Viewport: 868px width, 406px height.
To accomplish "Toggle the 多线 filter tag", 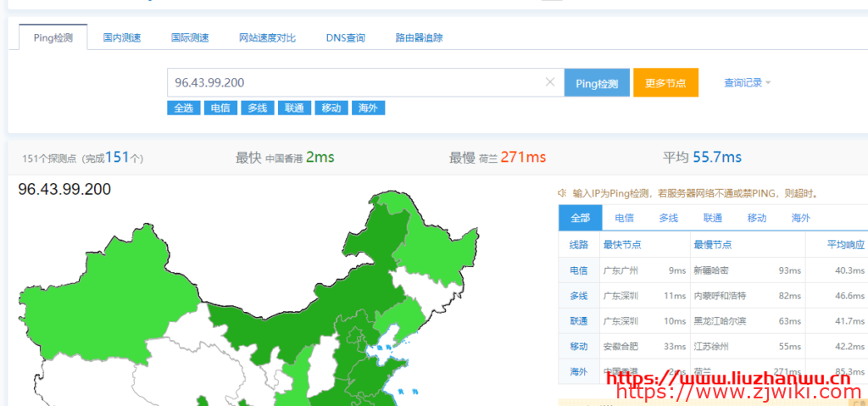I will 257,108.
